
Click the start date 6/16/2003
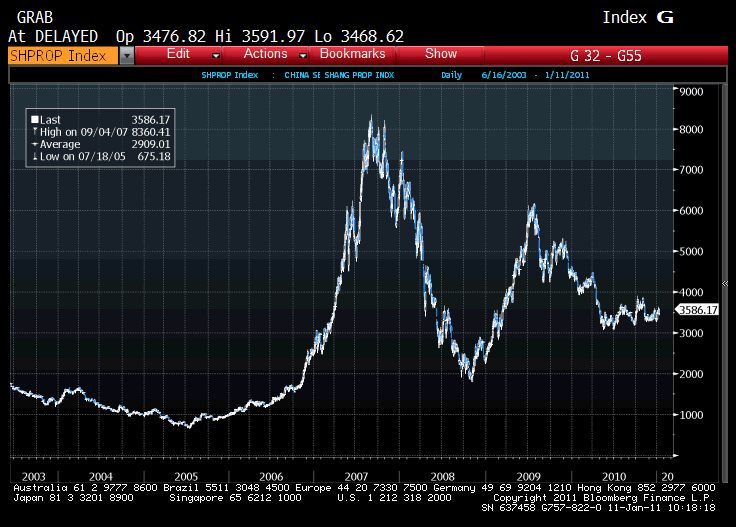[504, 75]
